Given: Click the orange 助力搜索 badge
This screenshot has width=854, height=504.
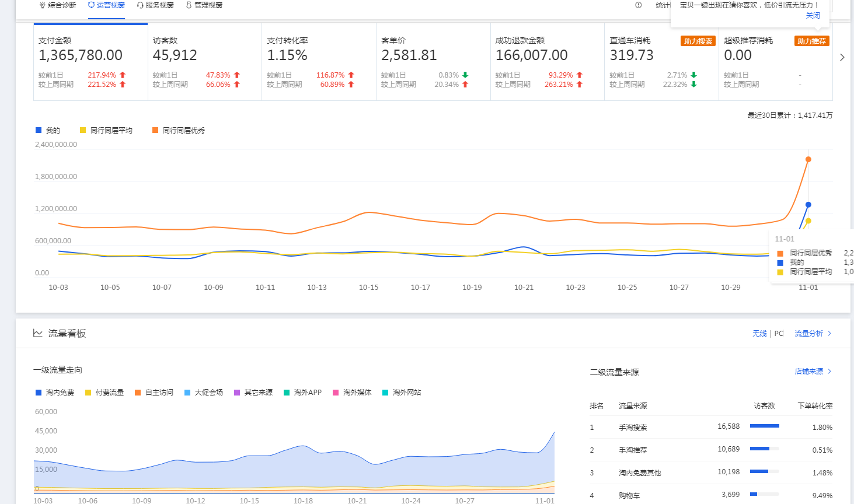Looking at the screenshot, I should coord(698,41).
